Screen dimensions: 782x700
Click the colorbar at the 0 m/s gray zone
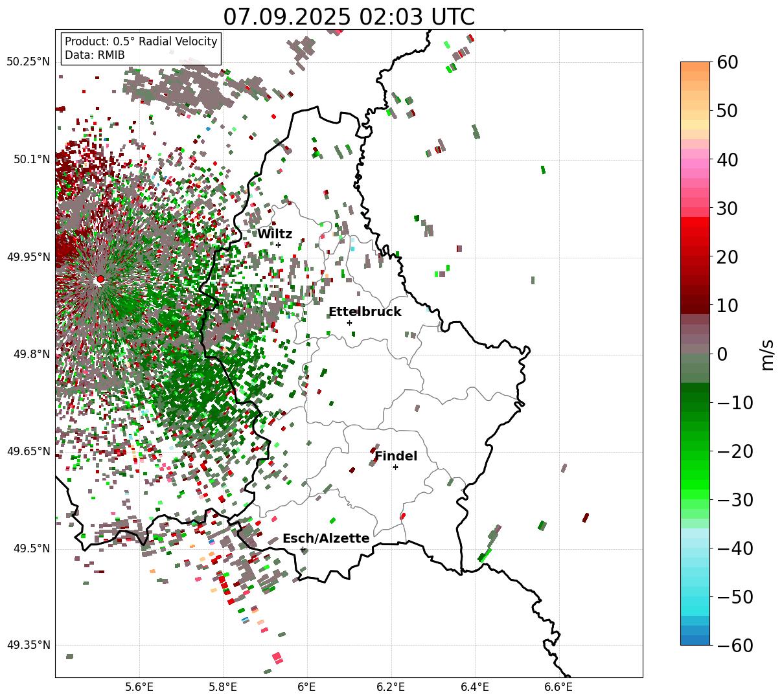[695, 354]
